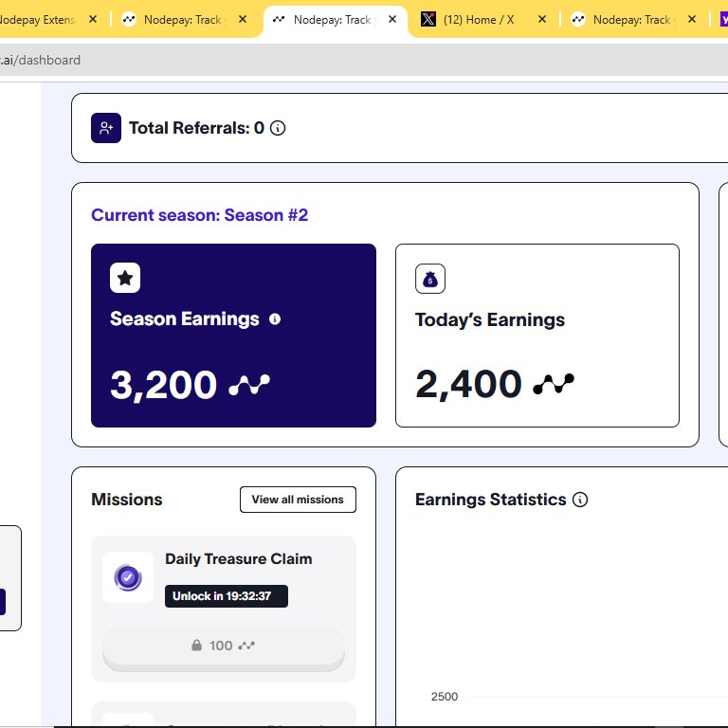Click the Today's Earnings card
Image resolution: width=728 pixels, height=728 pixels.
coord(537,336)
